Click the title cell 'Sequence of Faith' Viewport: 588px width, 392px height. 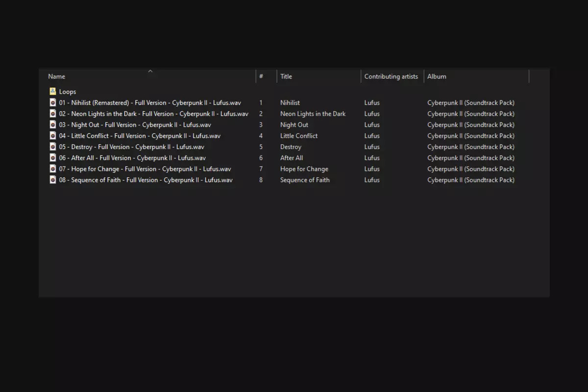(x=305, y=180)
